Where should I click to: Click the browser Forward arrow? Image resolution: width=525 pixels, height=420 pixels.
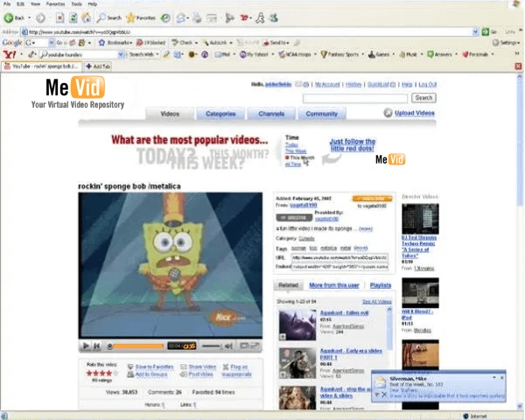(x=40, y=17)
